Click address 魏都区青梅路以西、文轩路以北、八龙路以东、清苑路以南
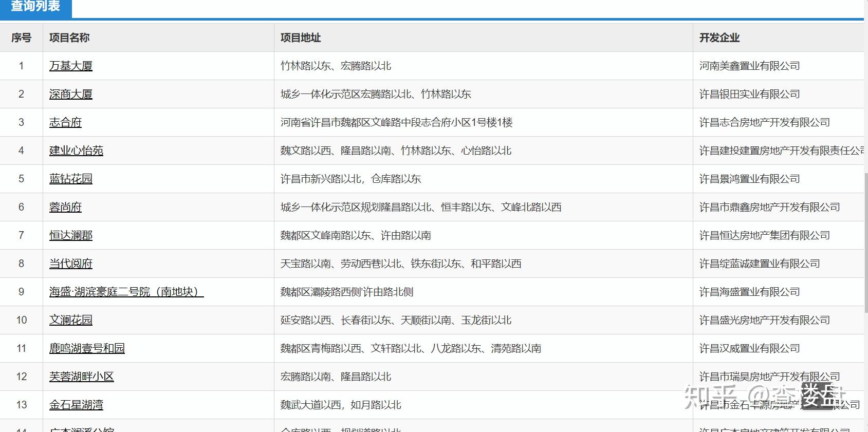Image resolution: width=868 pixels, height=432 pixels. click(x=411, y=348)
